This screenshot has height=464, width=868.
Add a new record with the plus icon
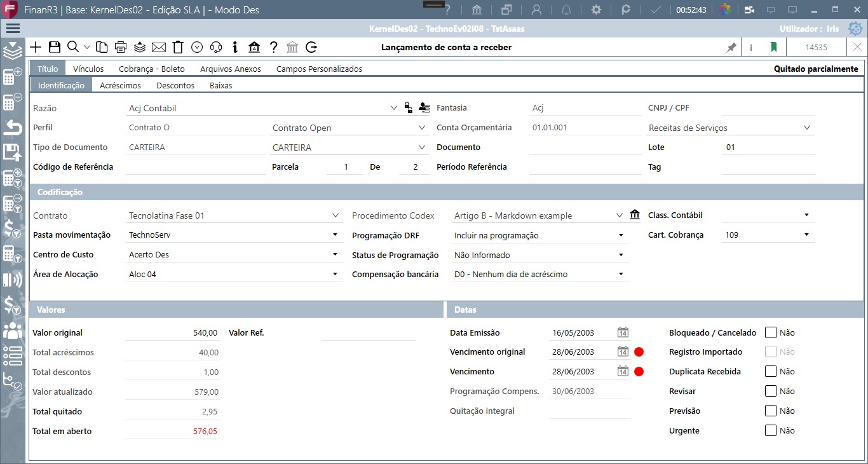pos(36,47)
